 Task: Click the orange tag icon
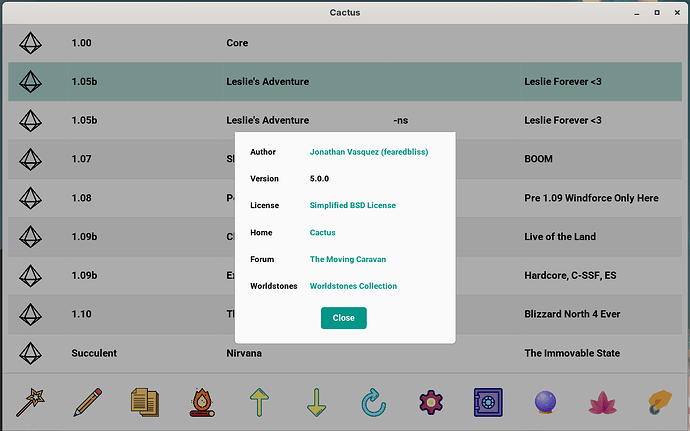(x=660, y=402)
